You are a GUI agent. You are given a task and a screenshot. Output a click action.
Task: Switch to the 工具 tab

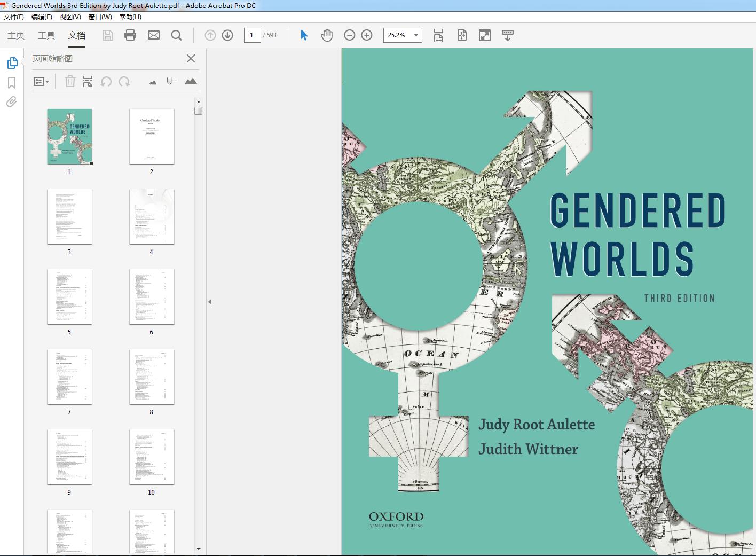[x=46, y=35]
